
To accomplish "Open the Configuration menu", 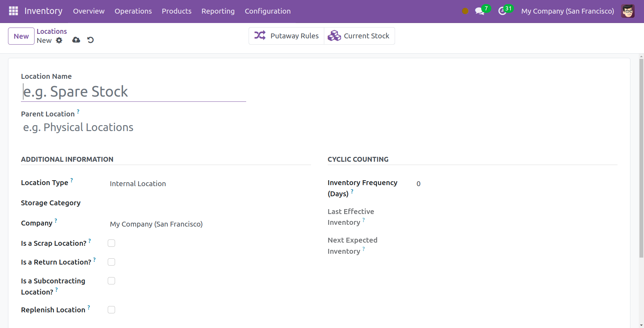I will click(x=267, y=11).
